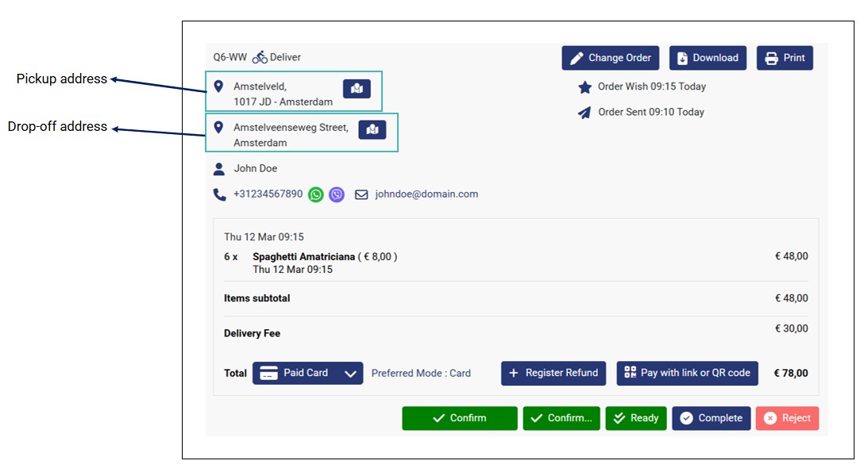Download the order
868x476 pixels.
click(x=708, y=58)
